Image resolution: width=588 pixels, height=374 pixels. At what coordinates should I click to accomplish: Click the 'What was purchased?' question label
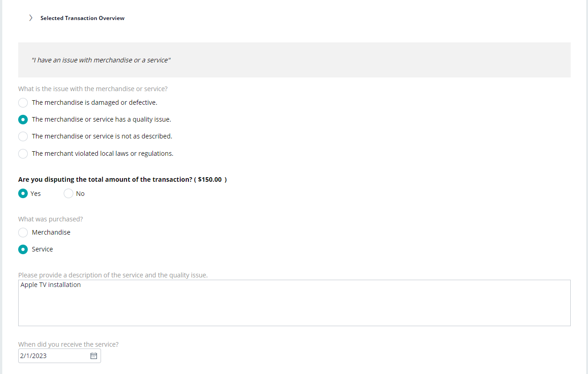pyautogui.click(x=51, y=219)
